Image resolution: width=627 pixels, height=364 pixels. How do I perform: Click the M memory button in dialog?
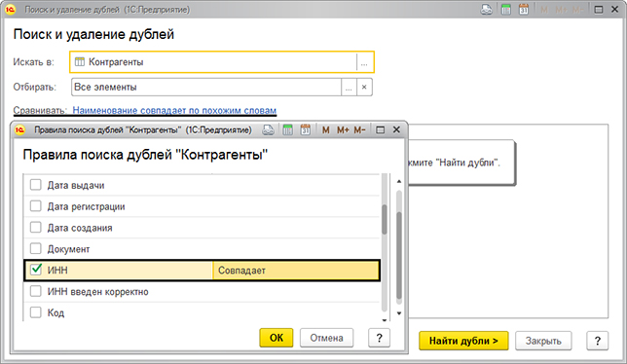click(326, 129)
